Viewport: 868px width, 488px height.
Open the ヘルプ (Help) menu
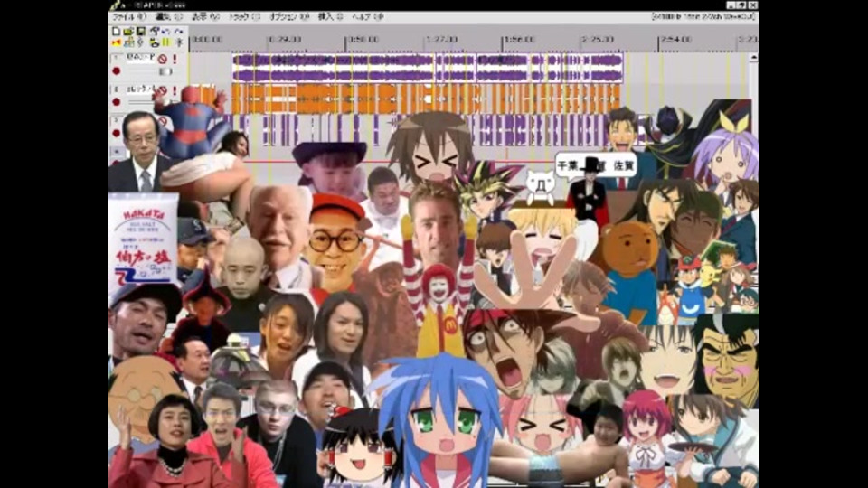[368, 16]
